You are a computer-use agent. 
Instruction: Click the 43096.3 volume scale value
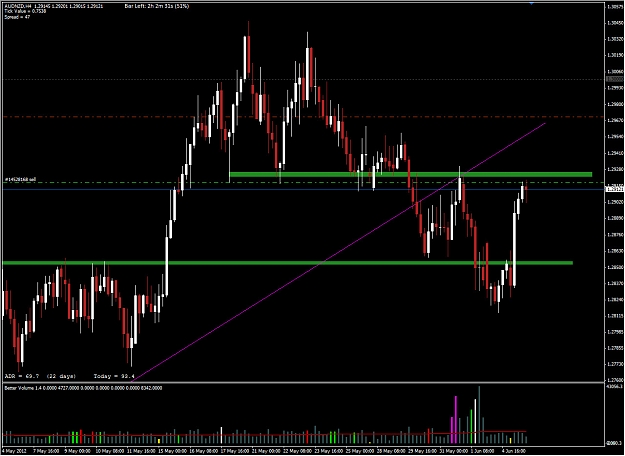pyautogui.click(x=612, y=387)
